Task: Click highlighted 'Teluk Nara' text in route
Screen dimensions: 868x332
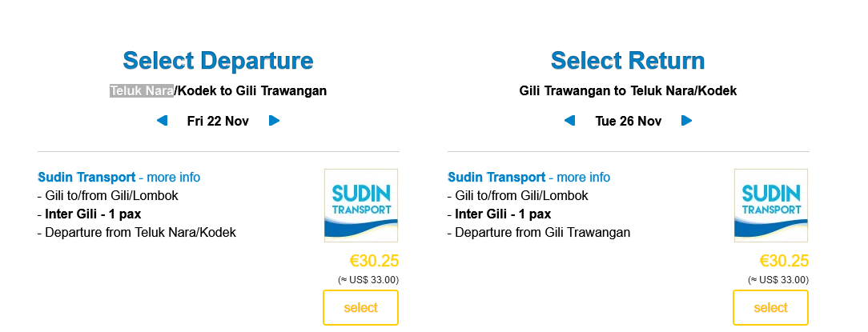Action: point(142,90)
